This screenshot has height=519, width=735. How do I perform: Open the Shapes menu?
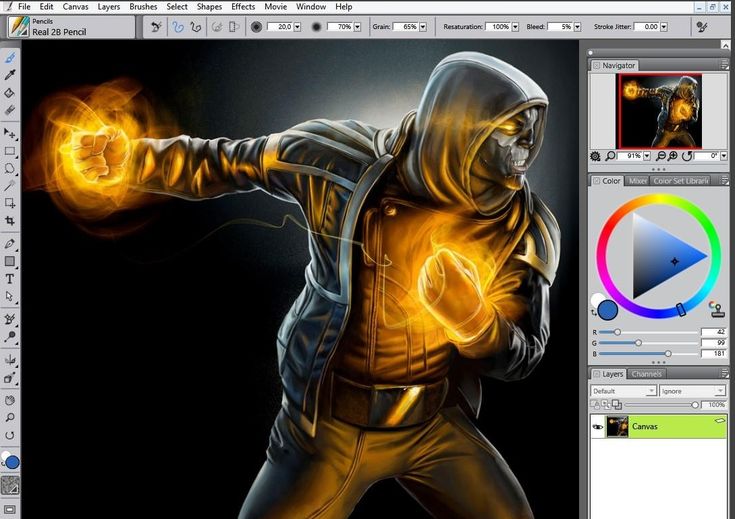point(209,7)
